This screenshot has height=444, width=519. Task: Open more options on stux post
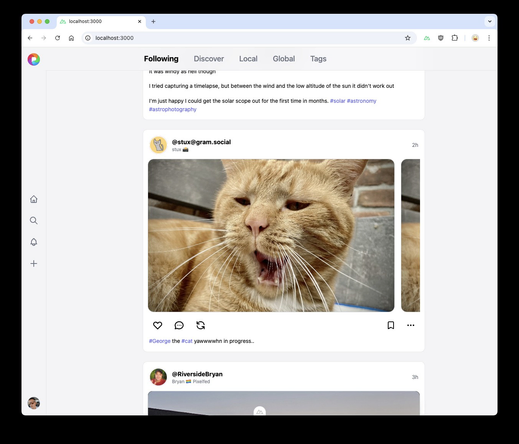tap(411, 325)
